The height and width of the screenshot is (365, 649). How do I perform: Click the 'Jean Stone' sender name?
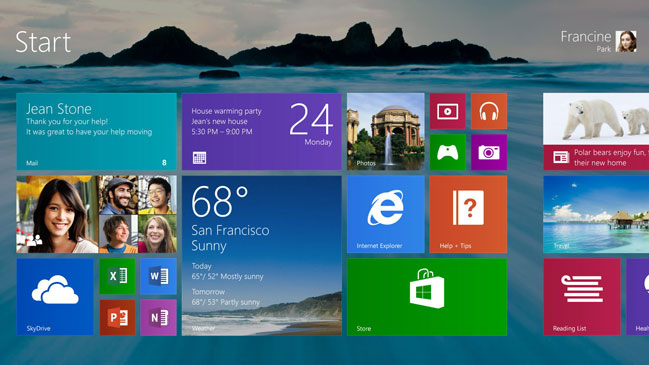point(59,109)
